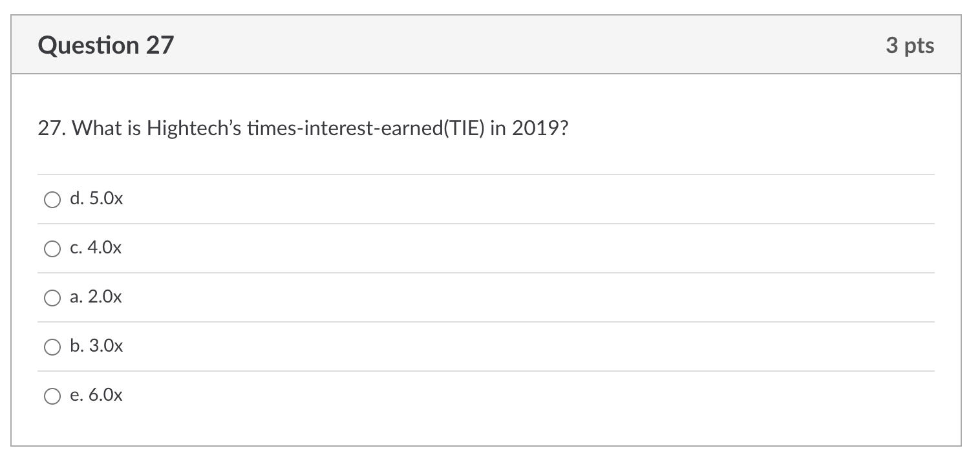Screen dimensions: 980x468
Task: Select answer option b. 3.0x
Action: point(52,346)
